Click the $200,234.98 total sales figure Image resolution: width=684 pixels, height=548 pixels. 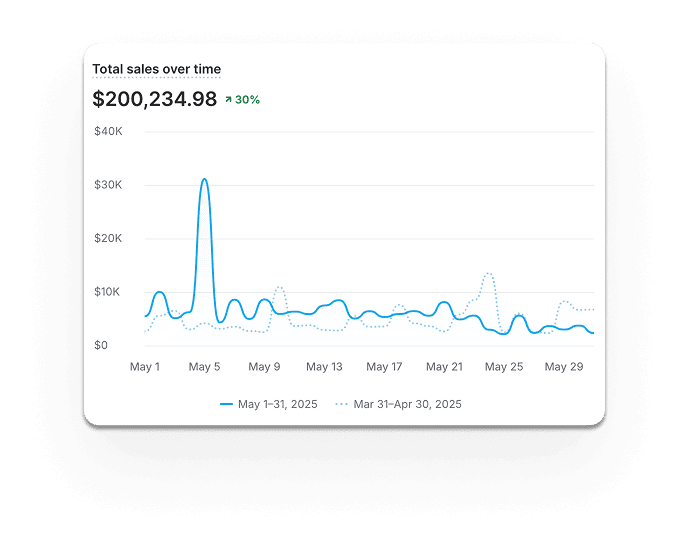(154, 99)
